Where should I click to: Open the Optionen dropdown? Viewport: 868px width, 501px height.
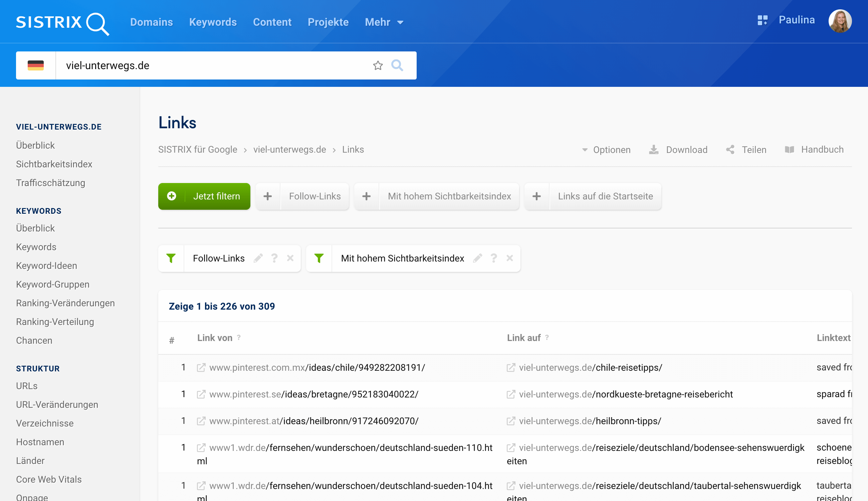[606, 150]
